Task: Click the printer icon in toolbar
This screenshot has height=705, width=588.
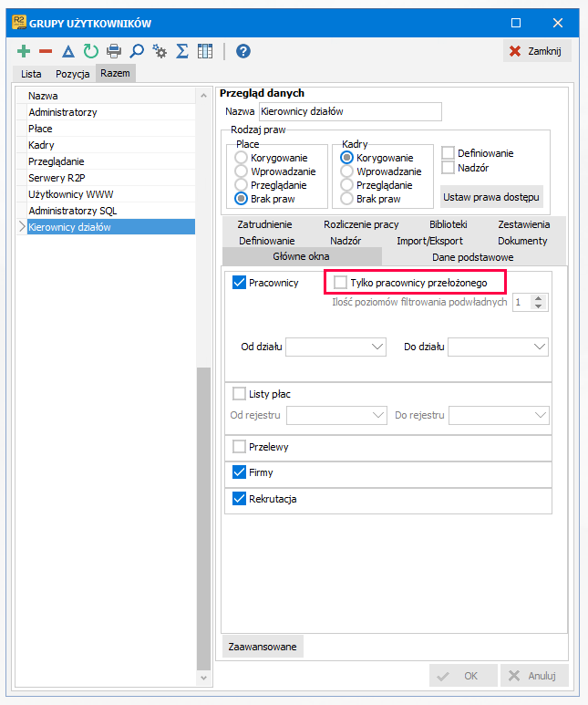Action: (x=114, y=51)
